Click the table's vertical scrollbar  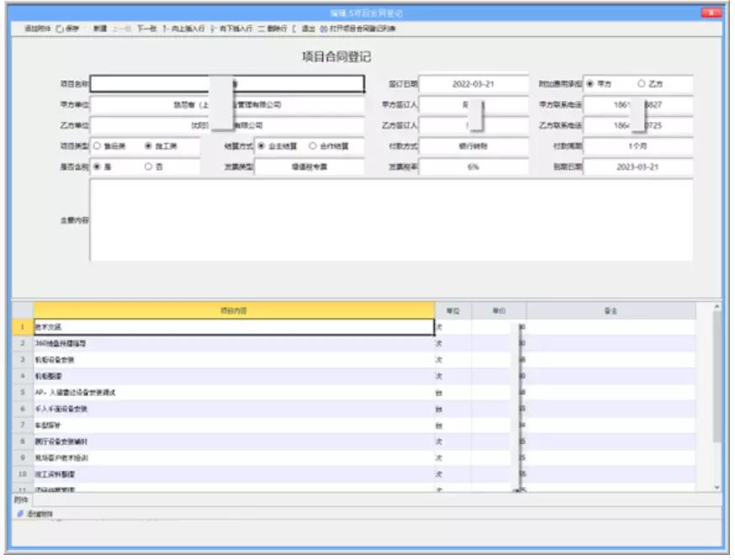[716, 378]
